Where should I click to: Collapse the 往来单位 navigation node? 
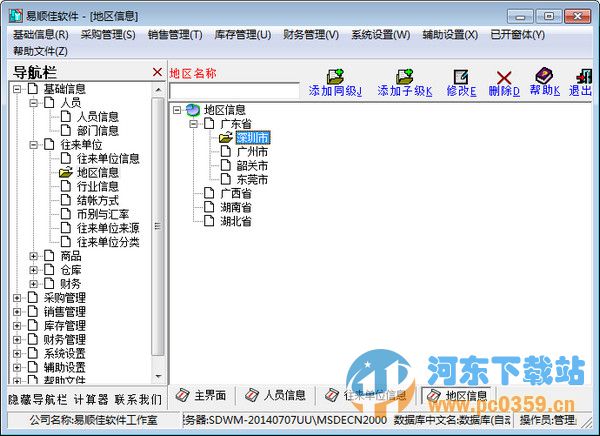[34, 145]
